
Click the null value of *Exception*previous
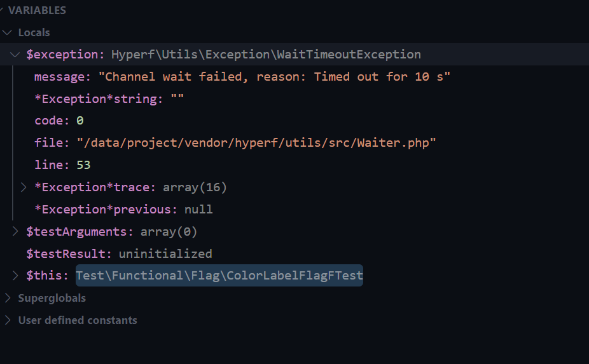tap(198, 209)
